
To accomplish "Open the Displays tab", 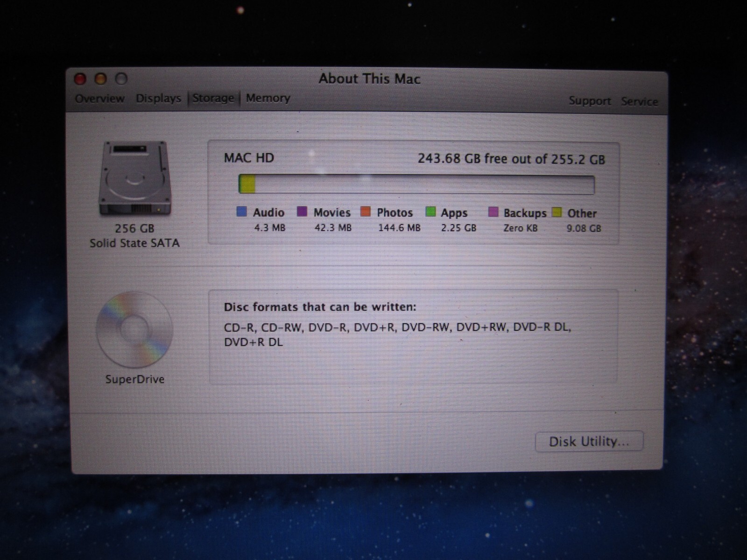I will click(x=158, y=98).
